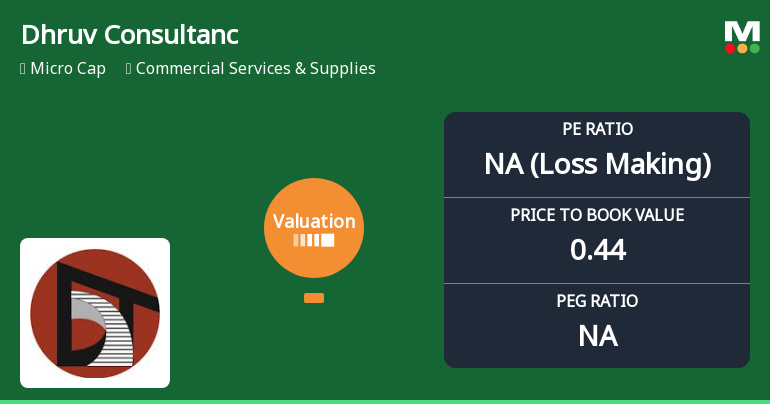Image resolution: width=770 pixels, height=404 pixels.
Task: Click the Valuation text label
Action: (x=314, y=221)
